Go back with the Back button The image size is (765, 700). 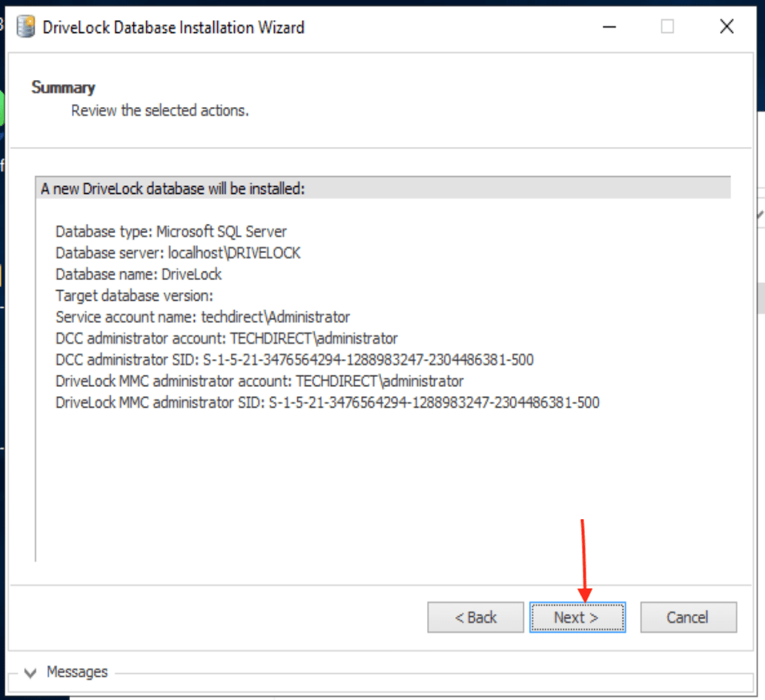click(x=475, y=617)
